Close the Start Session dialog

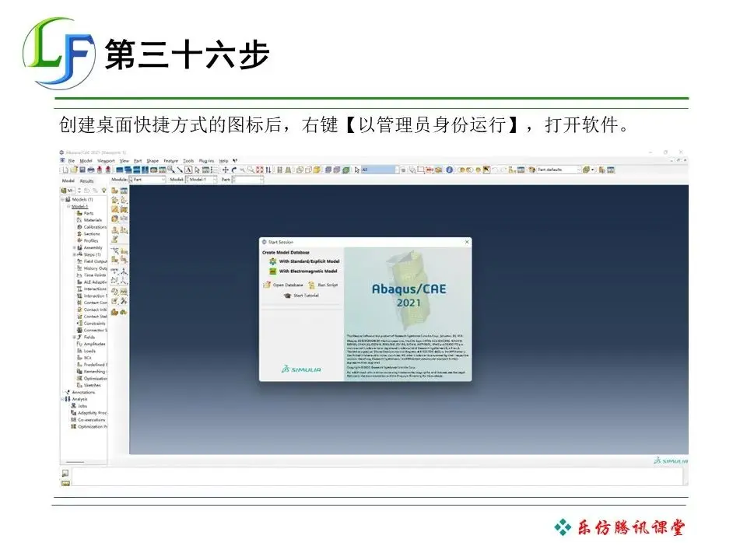[467, 242]
